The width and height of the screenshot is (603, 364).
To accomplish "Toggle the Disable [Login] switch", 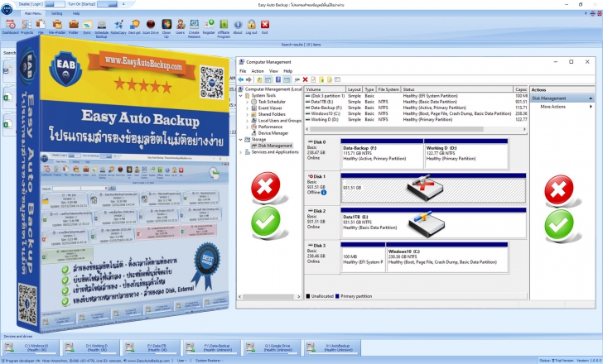I will point(55,4).
